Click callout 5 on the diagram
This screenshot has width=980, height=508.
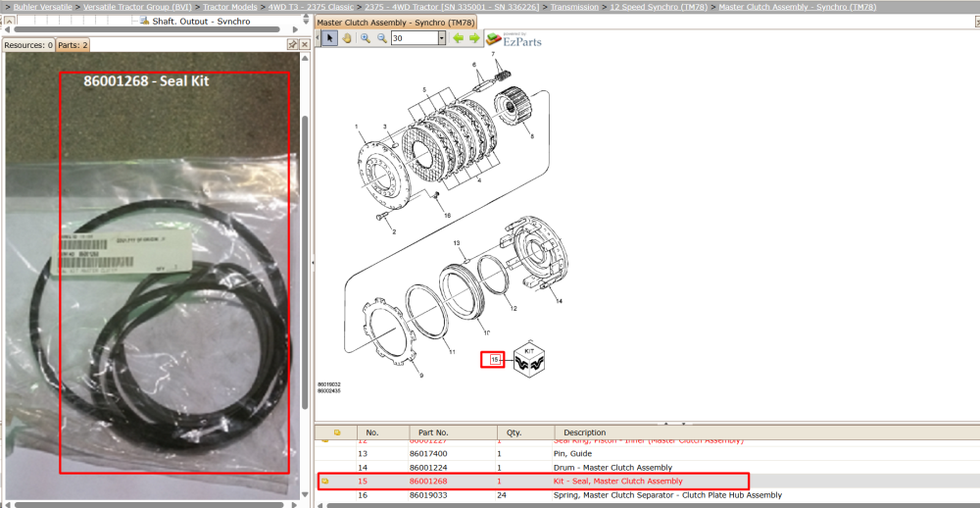coord(423,90)
